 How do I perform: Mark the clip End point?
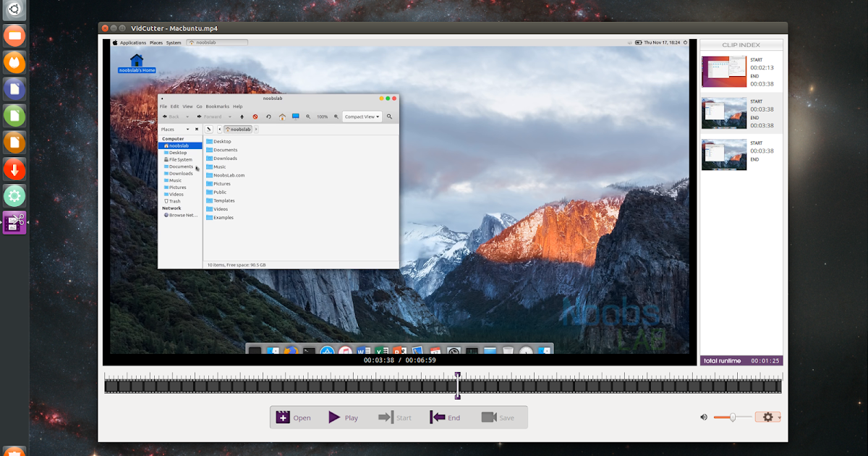coord(445,418)
